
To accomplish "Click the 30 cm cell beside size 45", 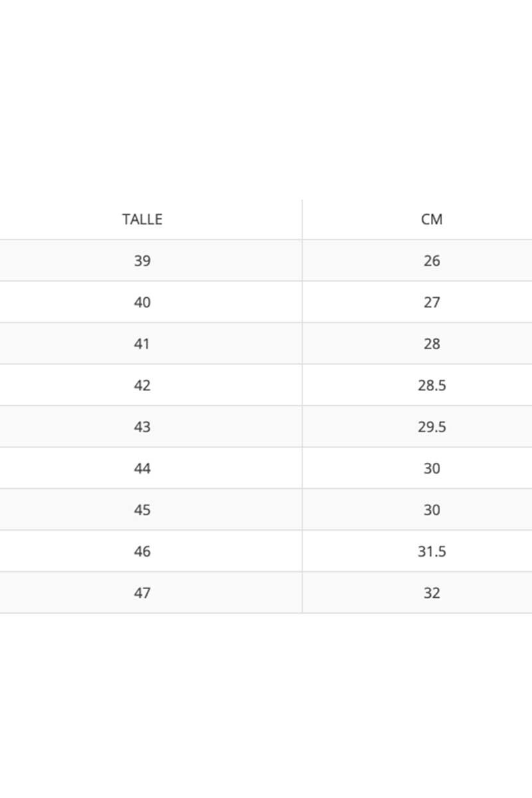I will (x=432, y=510).
